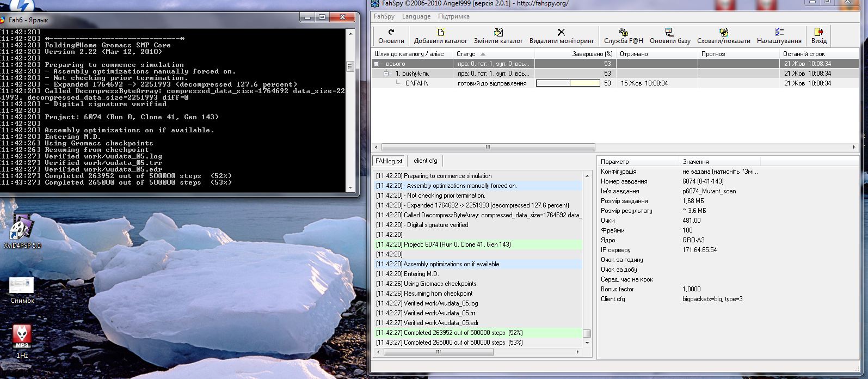Open the Підтримка menu

tap(453, 16)
